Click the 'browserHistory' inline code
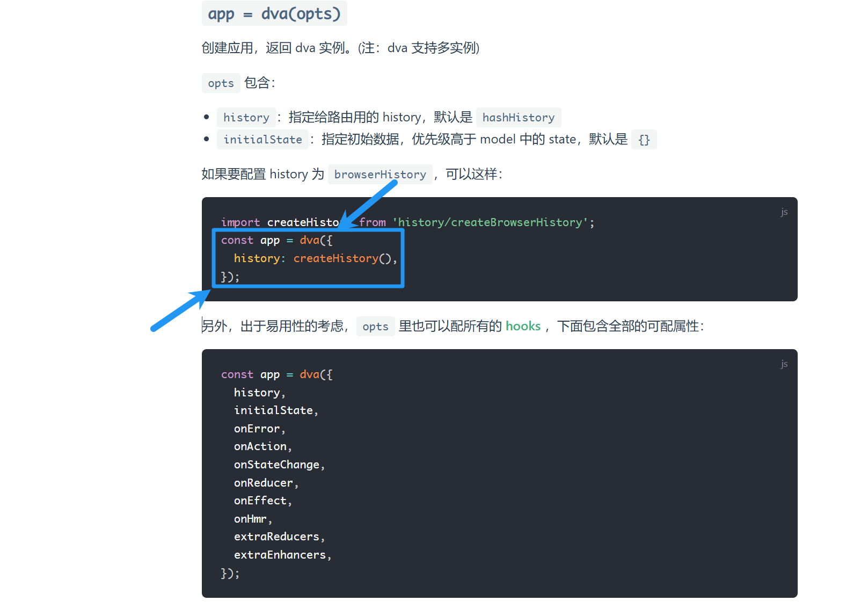Screen dimensions: 868x615 click(380, 174)
